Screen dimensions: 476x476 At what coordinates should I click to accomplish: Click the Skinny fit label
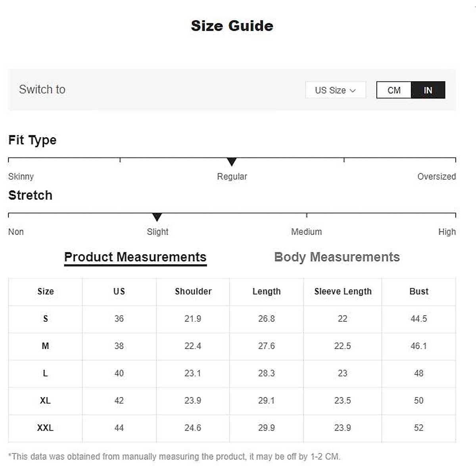click(x=21, y=177)
